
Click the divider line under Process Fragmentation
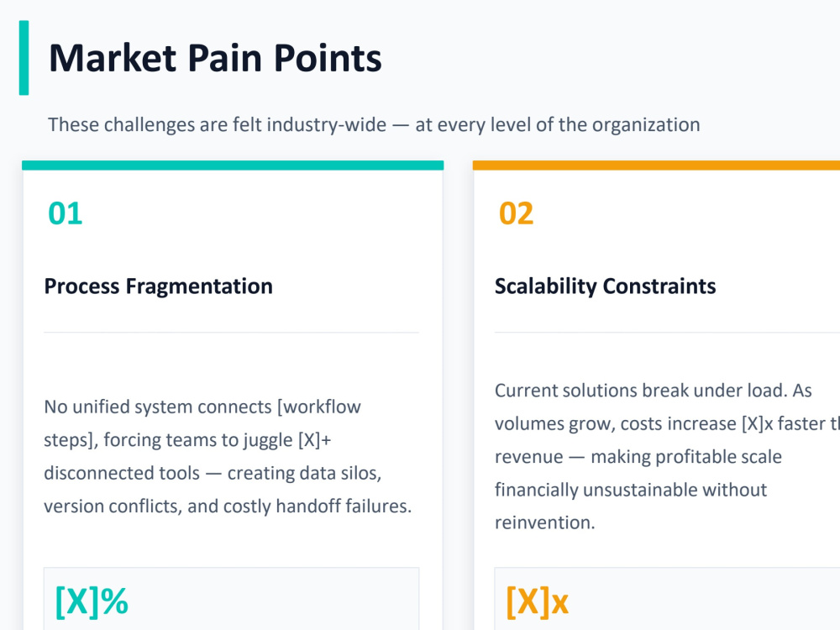232,332
